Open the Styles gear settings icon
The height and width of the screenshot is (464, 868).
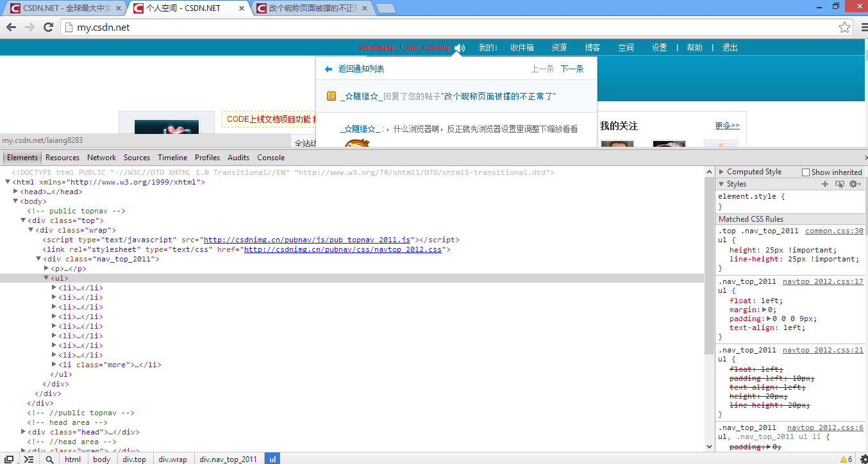pos(854,184)
